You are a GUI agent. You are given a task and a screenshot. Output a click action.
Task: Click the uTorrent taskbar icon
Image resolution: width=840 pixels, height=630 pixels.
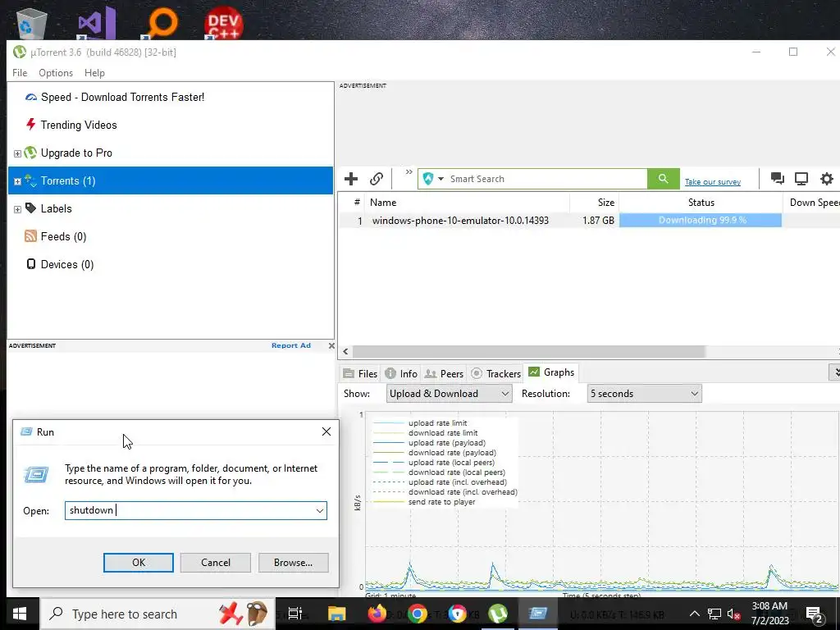[498, 614]
